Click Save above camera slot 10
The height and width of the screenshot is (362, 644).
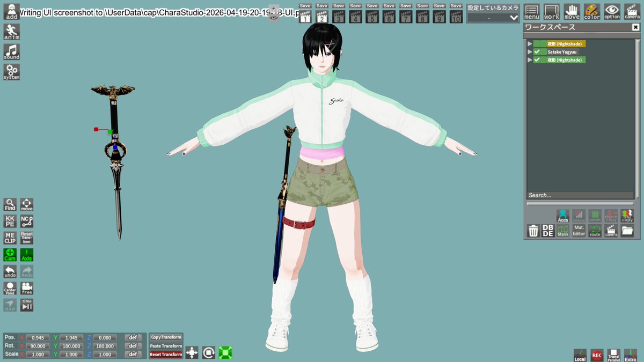456,5
